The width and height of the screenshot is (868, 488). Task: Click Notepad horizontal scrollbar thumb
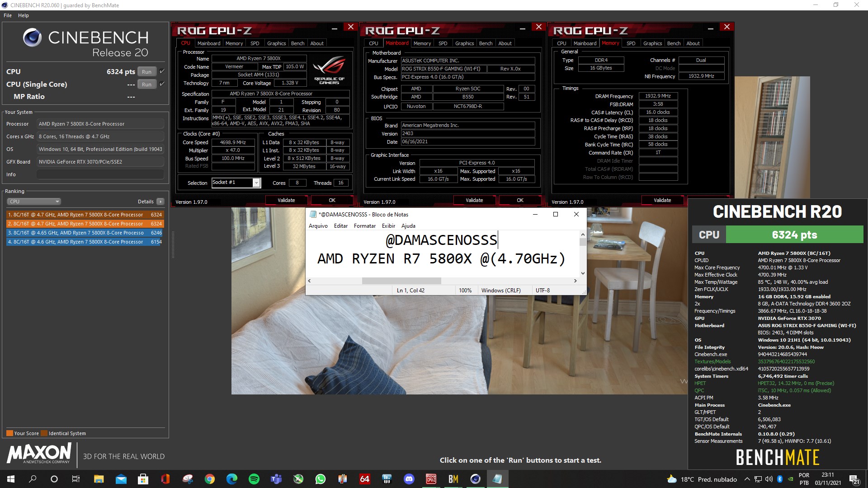401,281
